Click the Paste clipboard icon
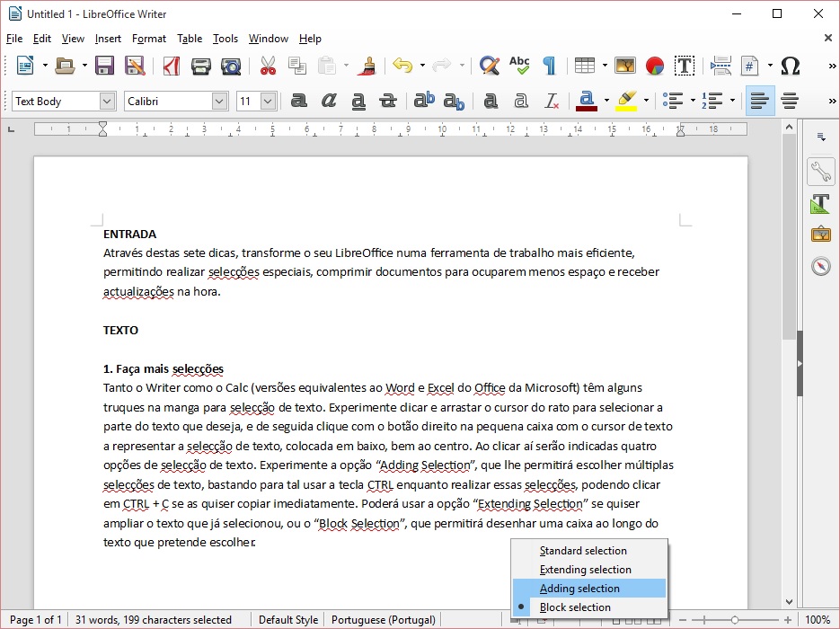 click(327, 66)
